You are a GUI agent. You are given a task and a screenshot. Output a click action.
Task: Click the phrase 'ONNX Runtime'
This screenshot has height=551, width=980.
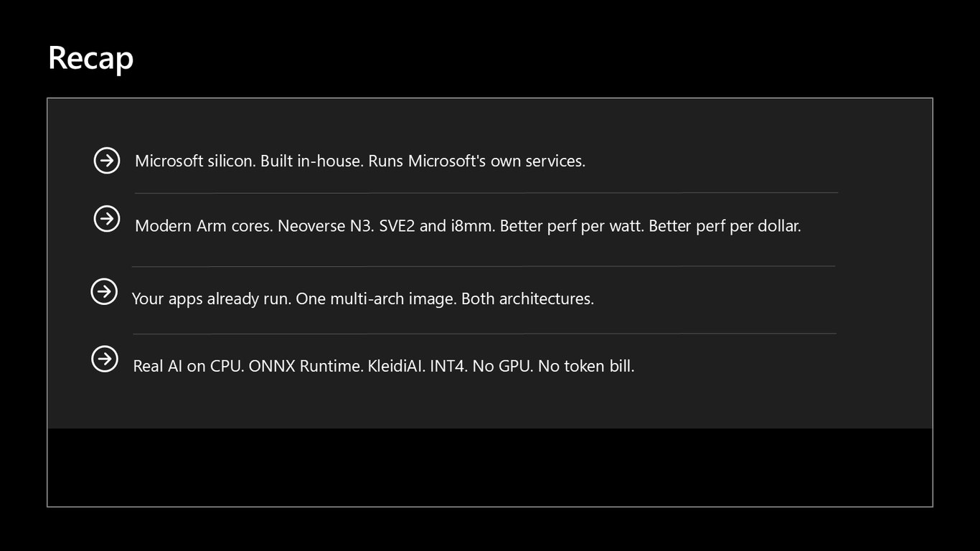coord(305,366)
